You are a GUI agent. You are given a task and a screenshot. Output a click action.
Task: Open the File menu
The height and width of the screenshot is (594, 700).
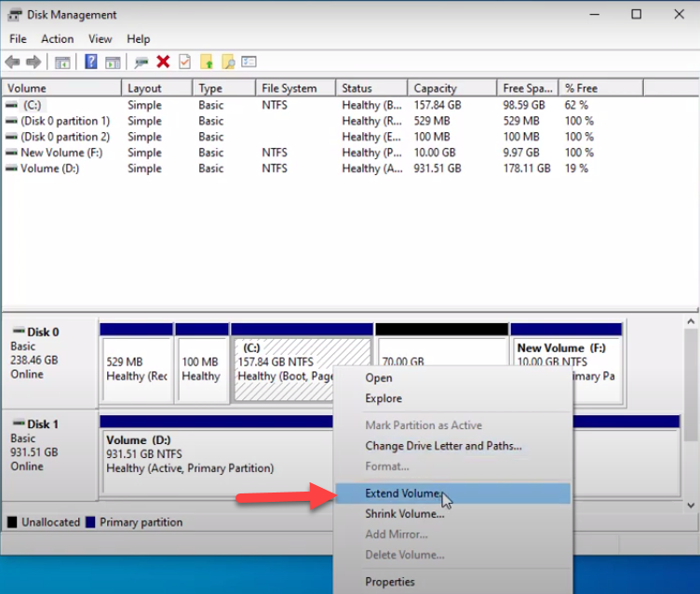point(18,39)
